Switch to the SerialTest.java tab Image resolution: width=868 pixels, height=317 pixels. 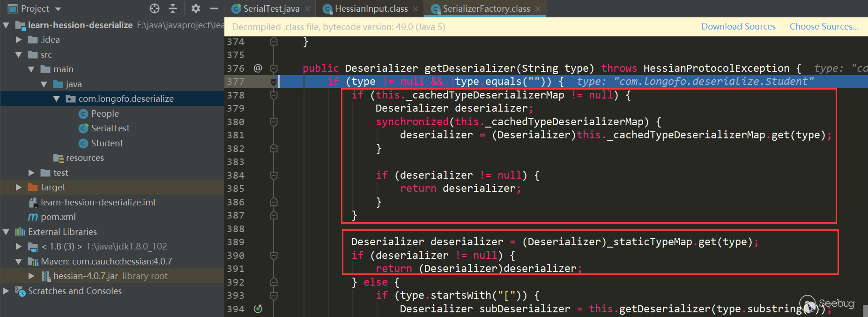[271, 9]
